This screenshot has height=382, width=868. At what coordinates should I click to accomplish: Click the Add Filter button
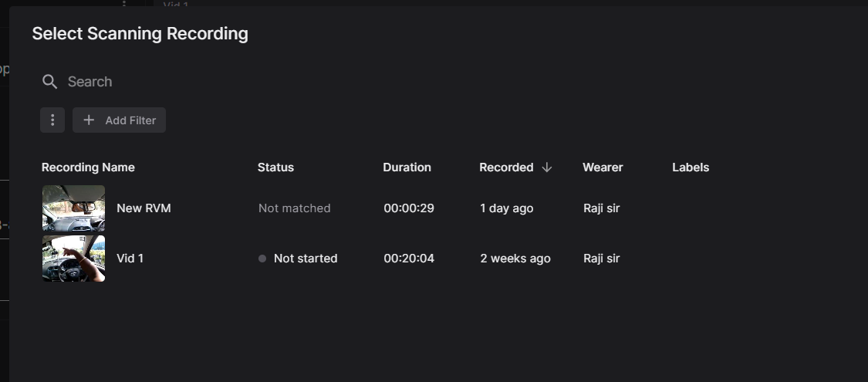pos(119,120)
